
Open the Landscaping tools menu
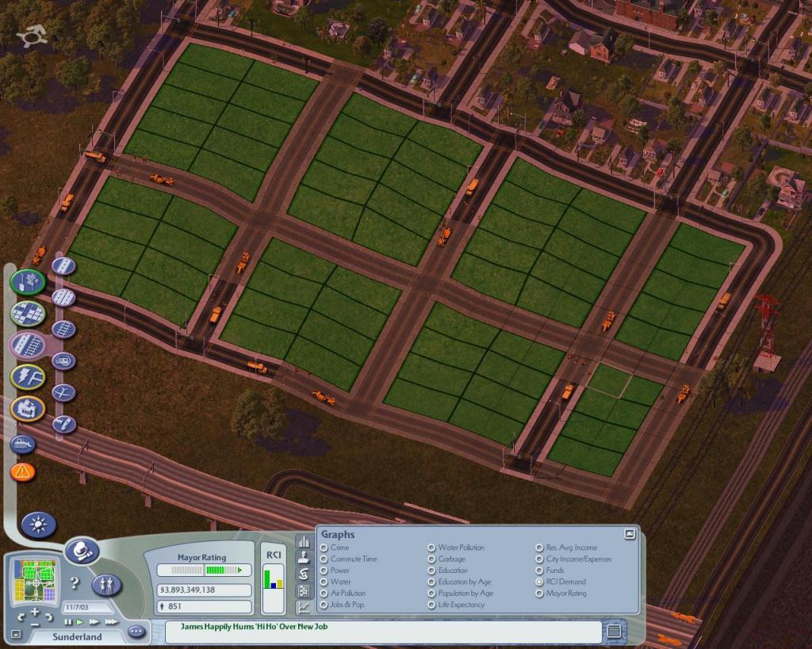pyautogui.click(x=28, y=282)
